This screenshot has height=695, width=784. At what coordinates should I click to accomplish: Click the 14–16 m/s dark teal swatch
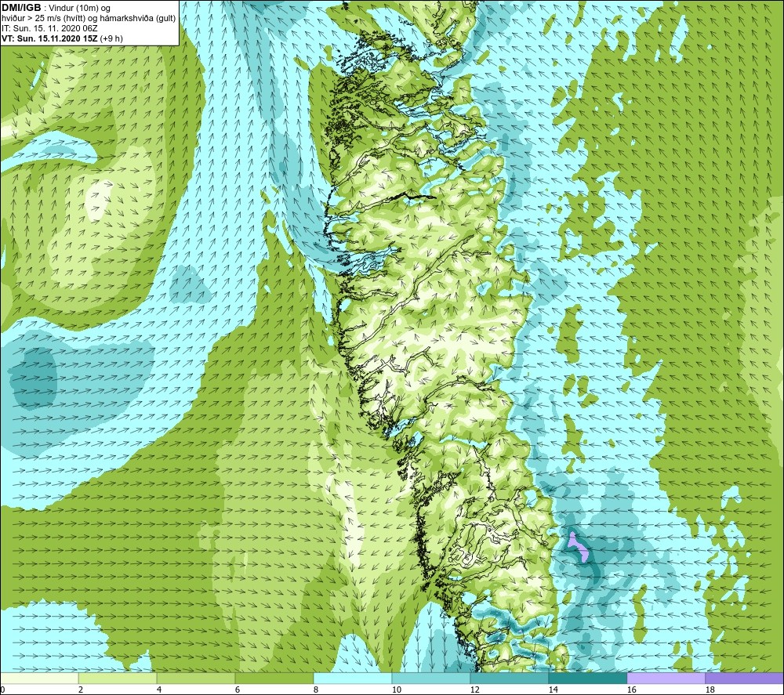[587, 678]
